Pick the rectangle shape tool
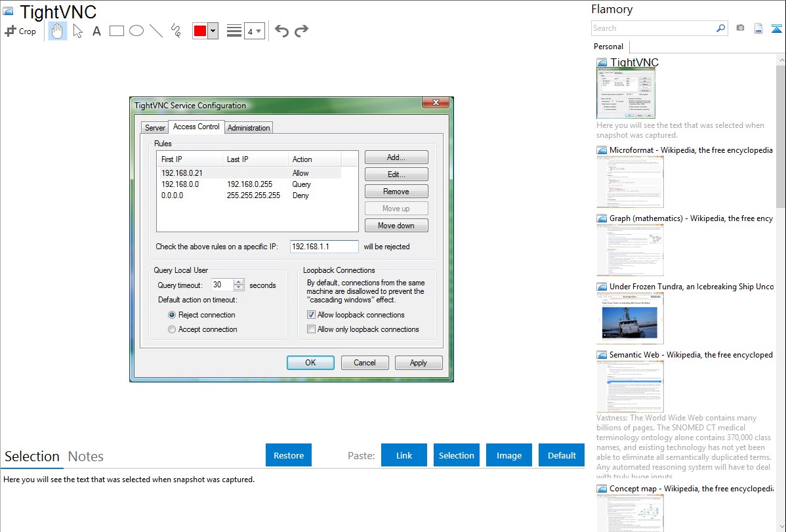 pos(117,31)
